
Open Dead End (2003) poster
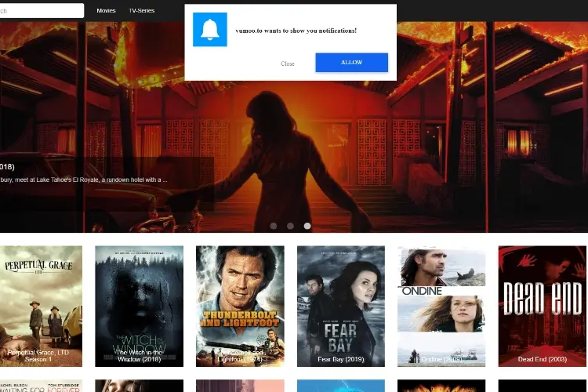pos(543,306)
